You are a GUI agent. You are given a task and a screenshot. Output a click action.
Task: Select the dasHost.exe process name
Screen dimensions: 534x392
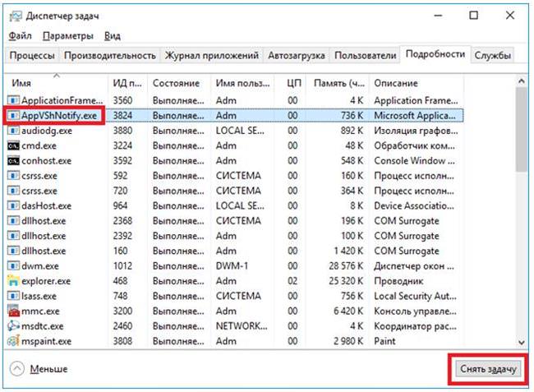point(46,205)
